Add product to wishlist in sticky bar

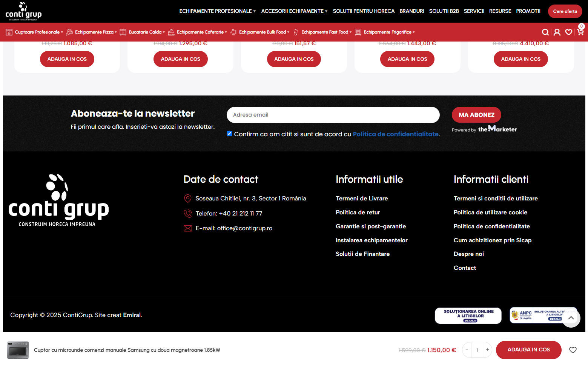click(573, 350)
